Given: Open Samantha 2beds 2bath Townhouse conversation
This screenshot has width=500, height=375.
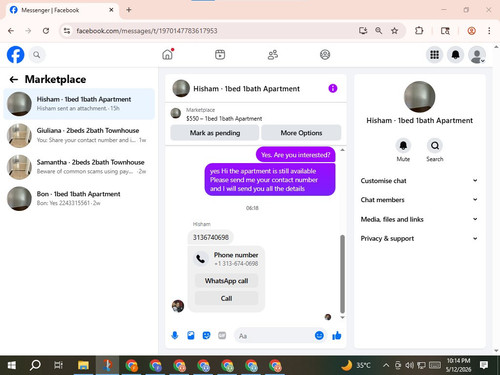Looking at the screenshot, I should coord(79,167).
